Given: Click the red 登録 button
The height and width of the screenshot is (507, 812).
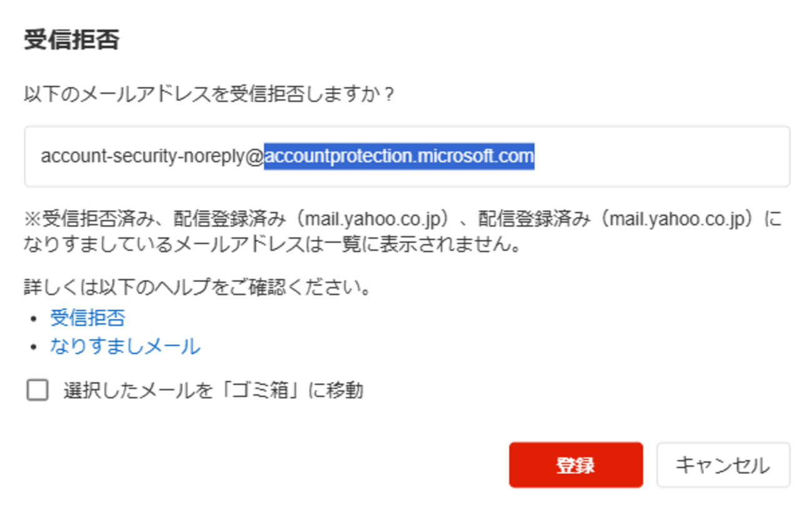Looking at the screenshot, I should pyautogui.click(x=575, y=465).
